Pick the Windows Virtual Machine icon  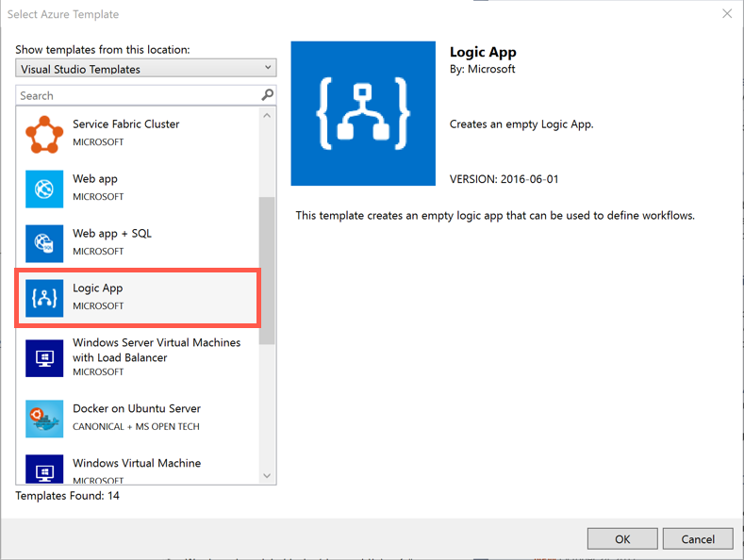coord(44,469)
